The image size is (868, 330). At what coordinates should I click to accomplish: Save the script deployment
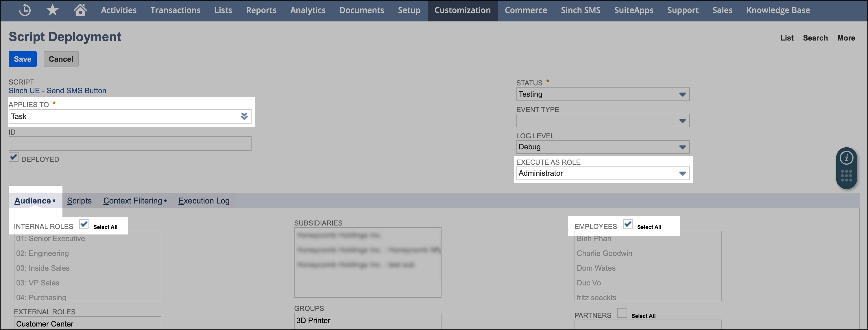(22, 59)
